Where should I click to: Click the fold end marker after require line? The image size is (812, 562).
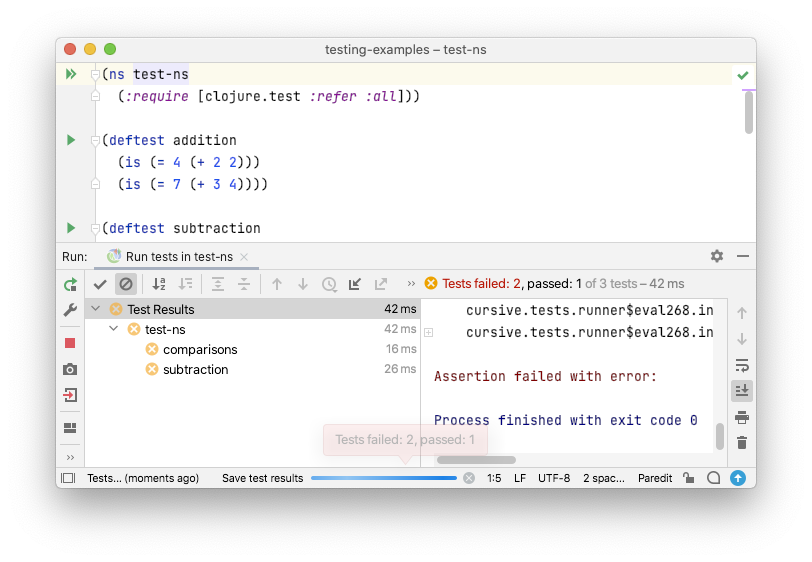coord(95,96)
